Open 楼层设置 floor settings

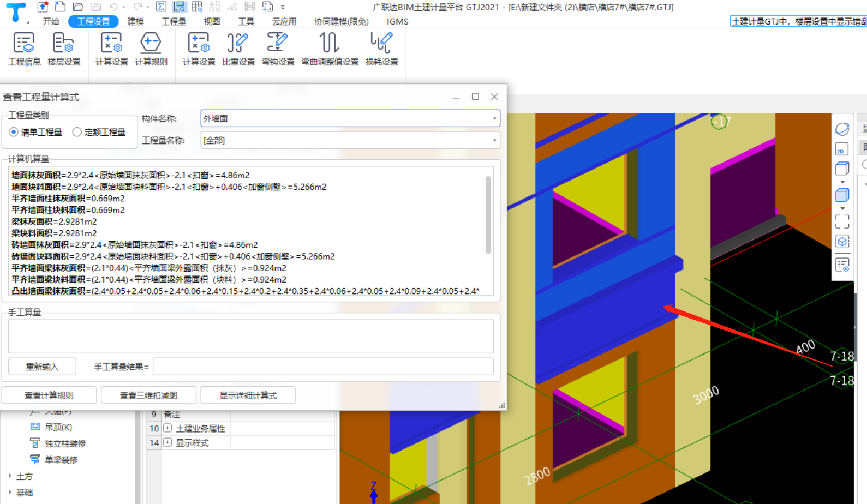[x=64, y=49]
